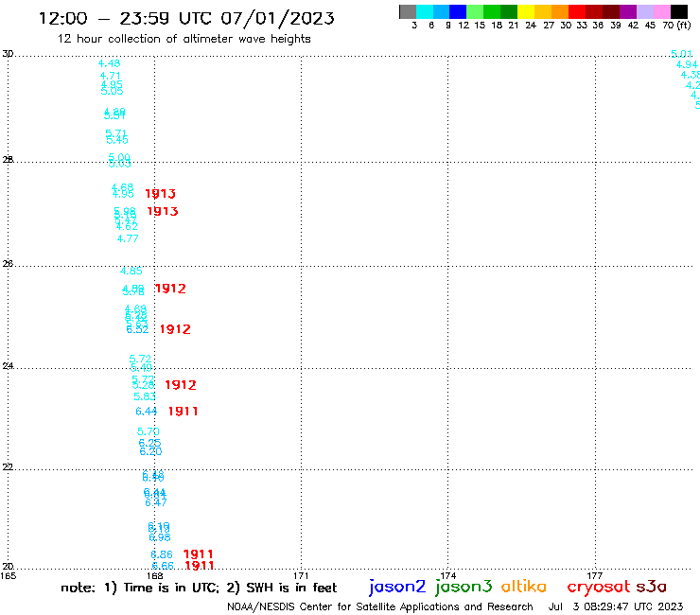Click the Jul 3 08:29:47 UTC 2023 timestamp
Image resolution: width=700 pixels, height=615 pixels.
pos(616,606)
